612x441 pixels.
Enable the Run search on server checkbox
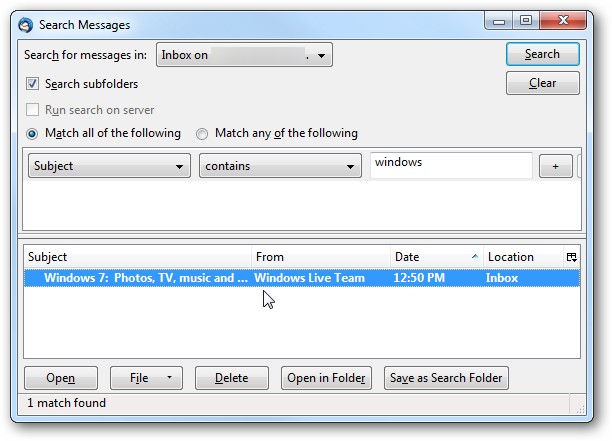coord(32,110)
